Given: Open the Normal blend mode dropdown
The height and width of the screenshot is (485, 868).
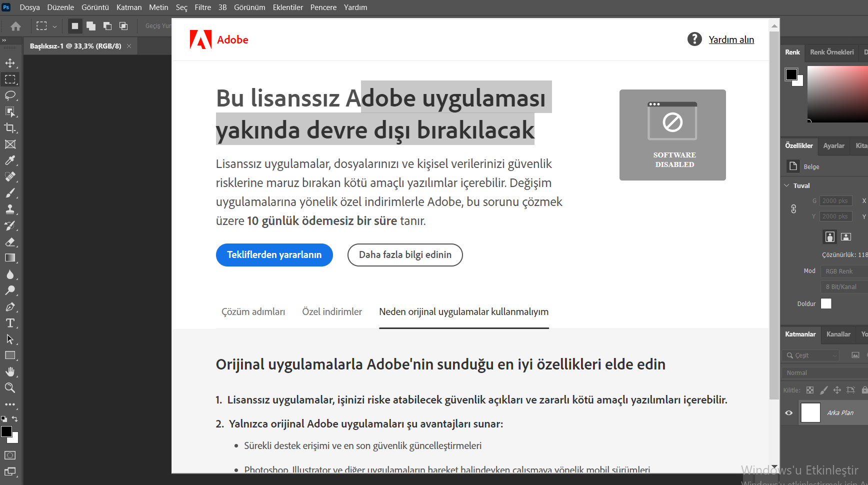Looking at the screenshot, I should click(x=825, y=372).
